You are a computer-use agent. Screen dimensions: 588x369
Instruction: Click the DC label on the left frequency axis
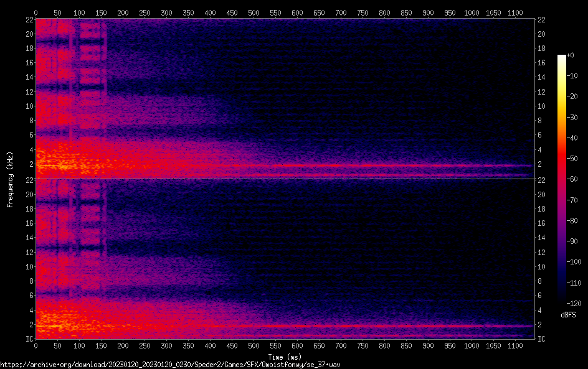pyautogui.click(x=29, y=339)
